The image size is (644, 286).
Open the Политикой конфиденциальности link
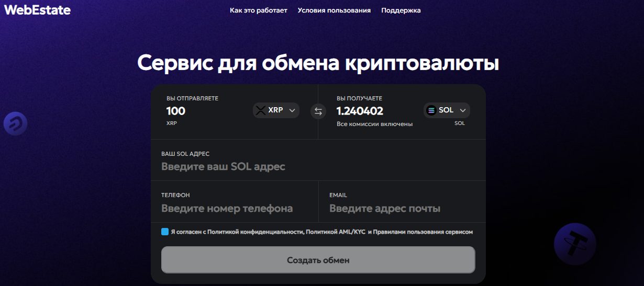tap(255, 232)
